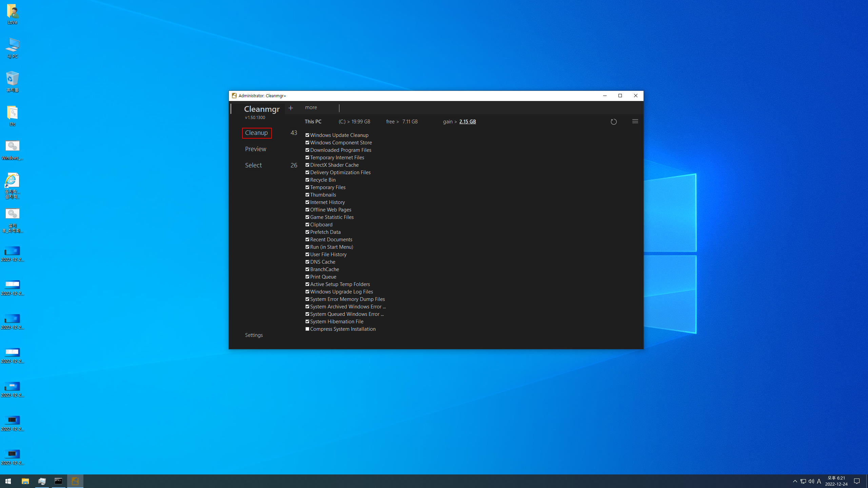Uncheck the Recycle Bin cleanup option
This screenshot has height=488, width=868.
click(307, 180)
